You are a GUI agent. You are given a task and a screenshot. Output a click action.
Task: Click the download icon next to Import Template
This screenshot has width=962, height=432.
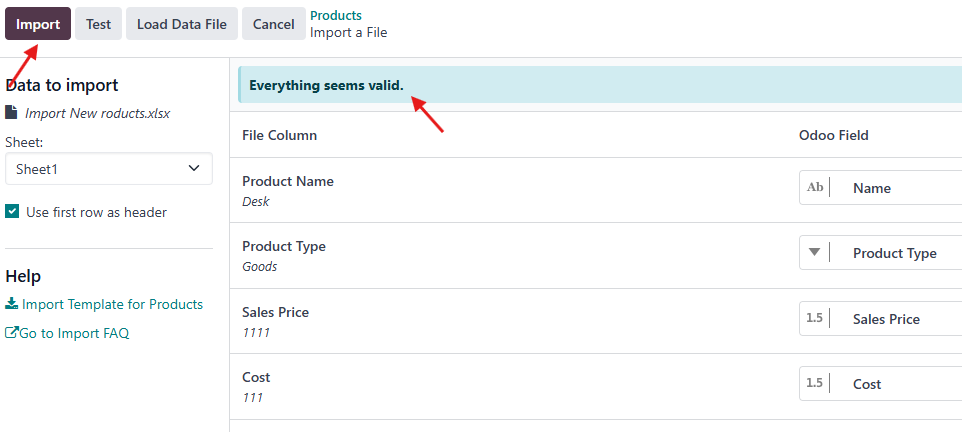click(x=12, y=304)
